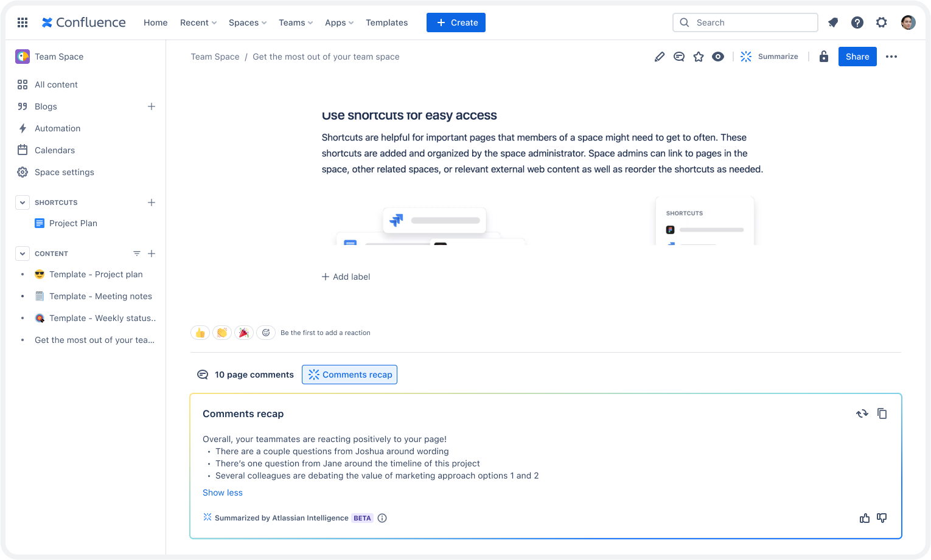Open page restrictions via the lock icon
Image resolution: width=931 pixels, height=560 pixels.
tap(823, 56)
